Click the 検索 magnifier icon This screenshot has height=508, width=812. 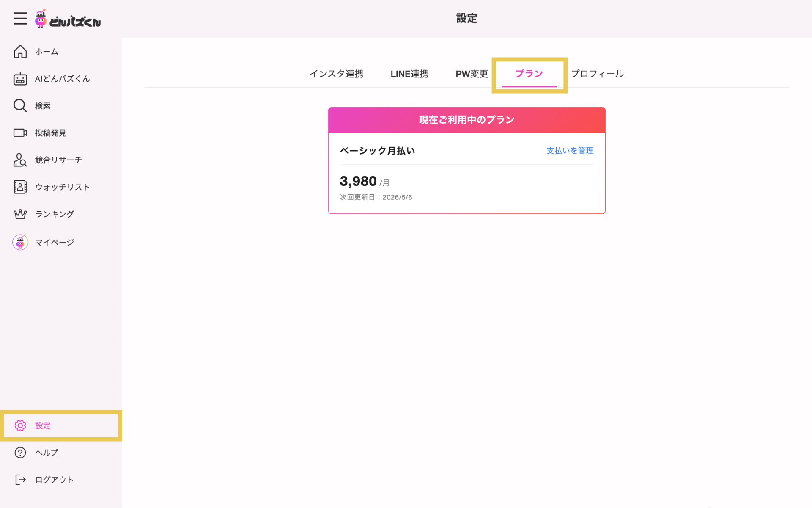(20, 106)
